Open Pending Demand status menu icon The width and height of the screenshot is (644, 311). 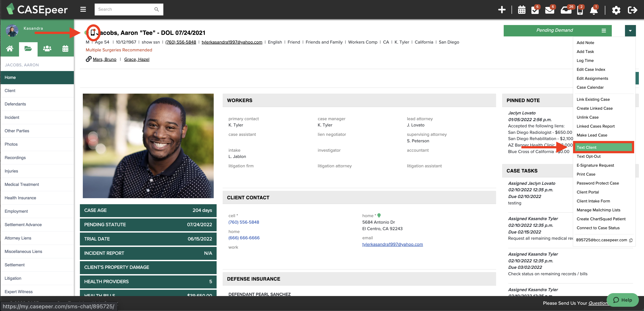coord(604,30)
